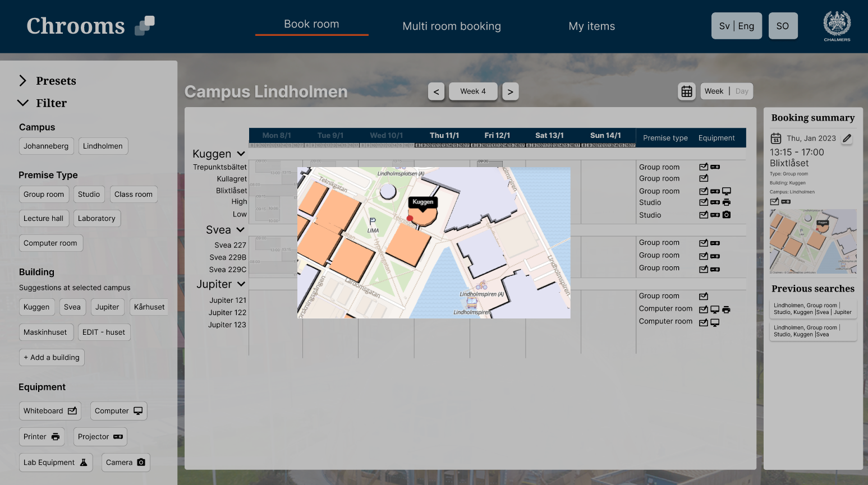Toggle the Lindholmen campus filter
Screen dimensions: 868x485
pyautogui.click(x=103, y=146)
